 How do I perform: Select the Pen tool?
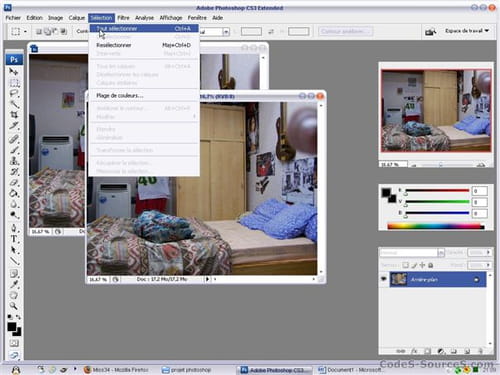tap(14, 228)
